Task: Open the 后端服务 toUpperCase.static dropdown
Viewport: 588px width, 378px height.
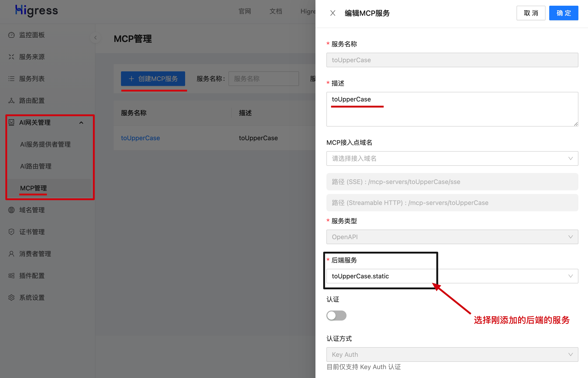Action: tap(452, 276)
